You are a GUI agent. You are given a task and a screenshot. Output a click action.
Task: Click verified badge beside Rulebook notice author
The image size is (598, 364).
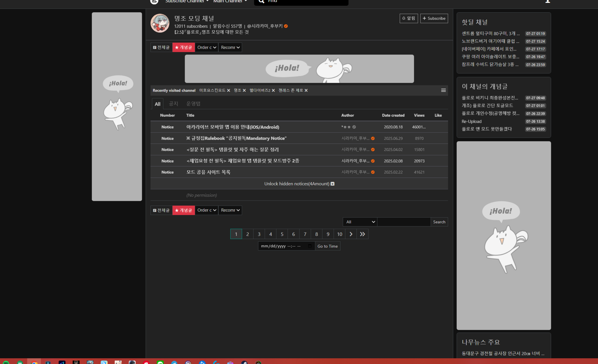coord(373,139)
